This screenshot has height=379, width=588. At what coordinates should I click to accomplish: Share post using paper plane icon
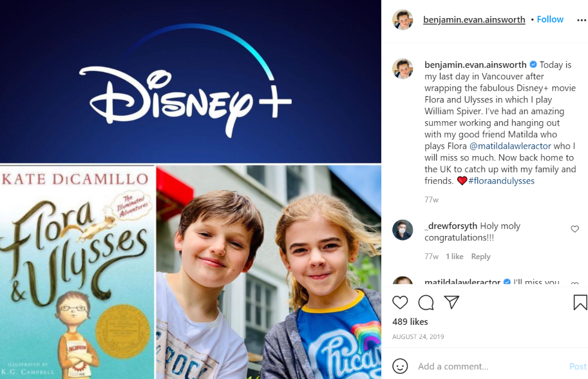[451, 302]
